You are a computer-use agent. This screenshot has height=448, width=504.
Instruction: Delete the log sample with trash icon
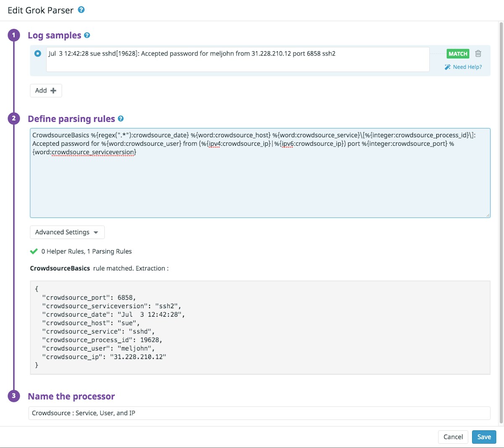[478, 54]
